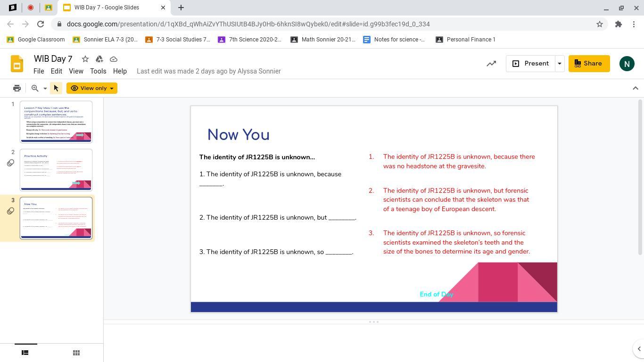Open Math Sonnier 20-21 bookmark
Image resolution: width=644 pixels, height=362 pixels.
pyautogui.click(x=323, y=40)
